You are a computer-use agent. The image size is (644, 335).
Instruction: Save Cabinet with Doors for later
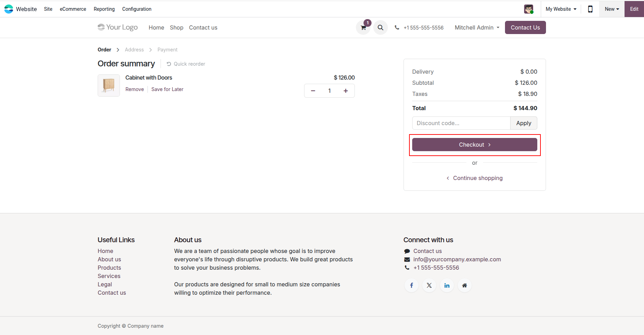[167, 89]
